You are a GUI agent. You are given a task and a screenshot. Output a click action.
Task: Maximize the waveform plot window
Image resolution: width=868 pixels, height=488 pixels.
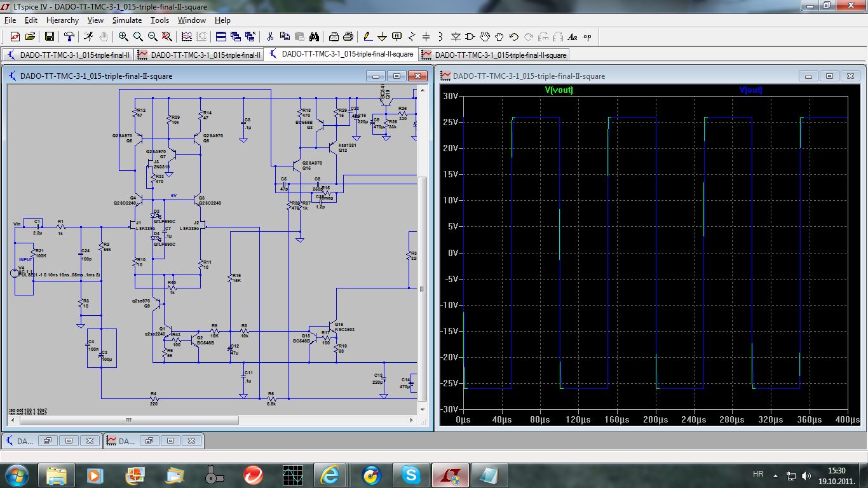pyautogui.click(x=829, y=76)
